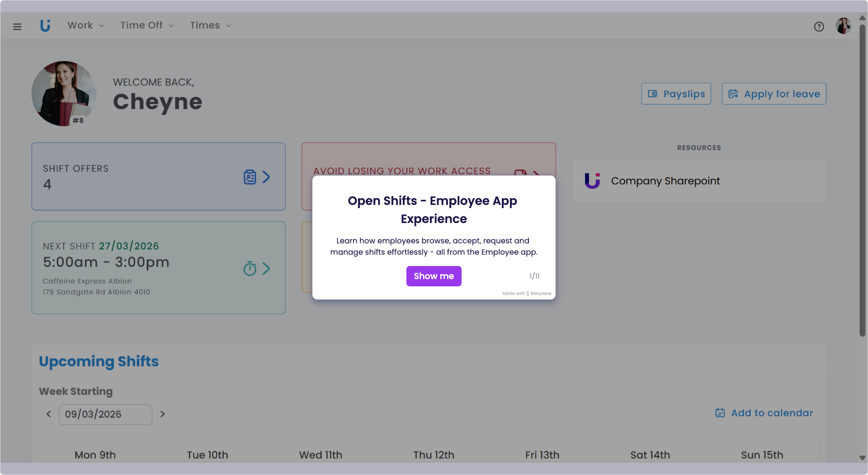The image size is (868, 475).
Task: Open the Next Shift card
Action: tap(158, 268)
